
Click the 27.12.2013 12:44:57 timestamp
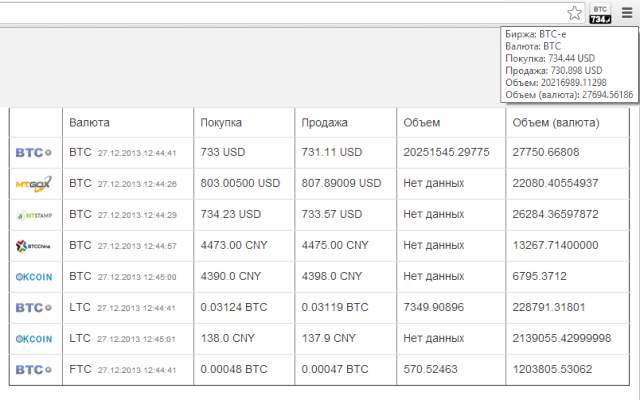[137, 246]
